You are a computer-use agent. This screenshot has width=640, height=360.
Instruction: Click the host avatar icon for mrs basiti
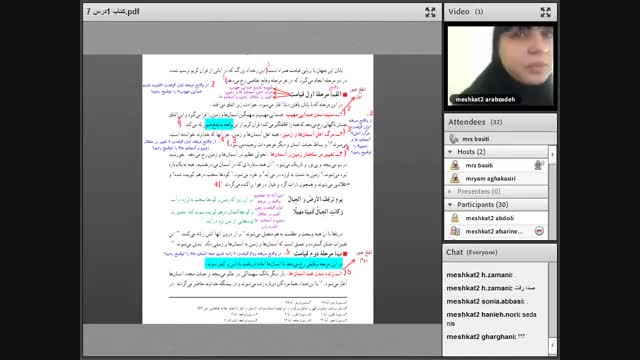(x=455, y=165)
